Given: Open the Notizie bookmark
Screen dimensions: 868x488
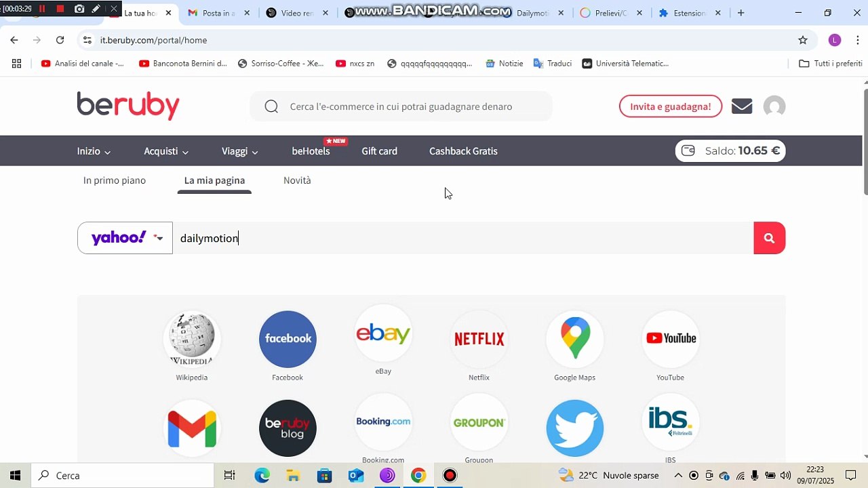Looking at the screenshot, I should click(x=505, y=63).
